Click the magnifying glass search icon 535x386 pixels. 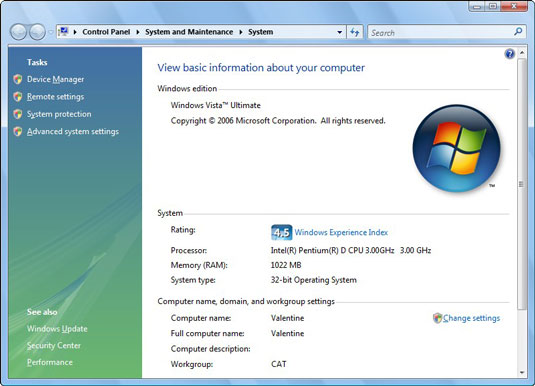coord(518,32)
